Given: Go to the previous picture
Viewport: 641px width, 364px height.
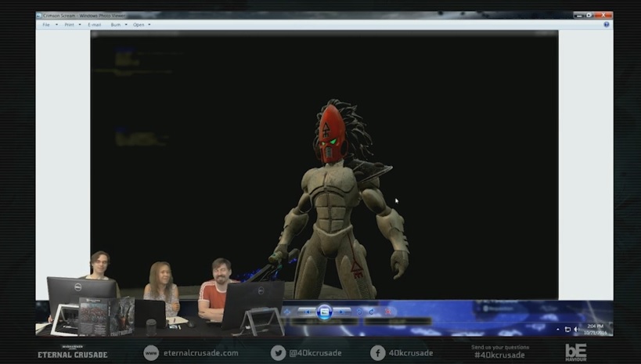Looking at the screenshot, I should (307, 312).
